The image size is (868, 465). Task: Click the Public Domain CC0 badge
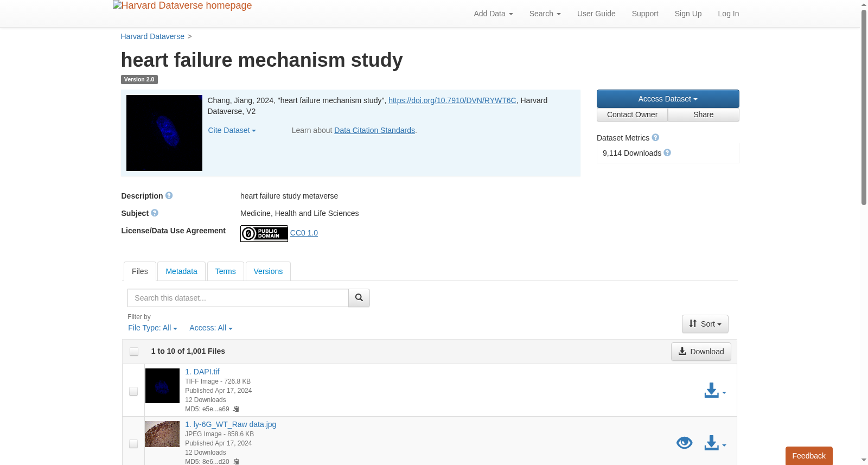coord(264,233)
